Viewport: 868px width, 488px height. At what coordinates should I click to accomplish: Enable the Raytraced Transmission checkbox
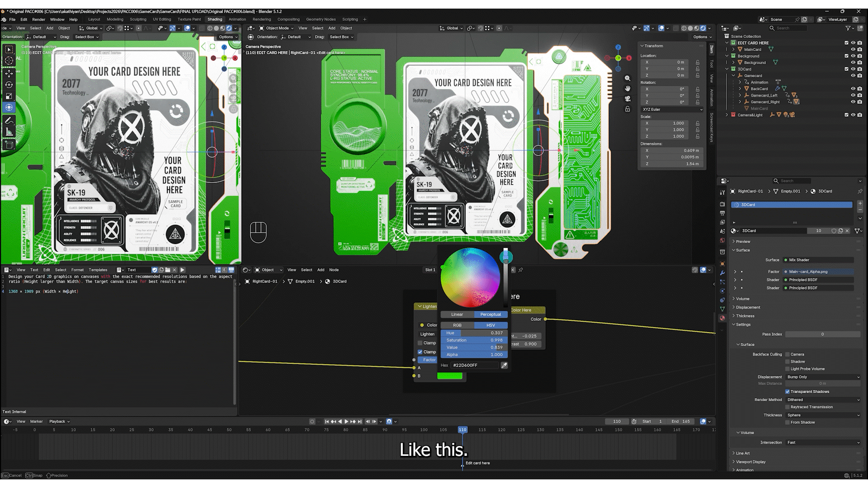788,407
